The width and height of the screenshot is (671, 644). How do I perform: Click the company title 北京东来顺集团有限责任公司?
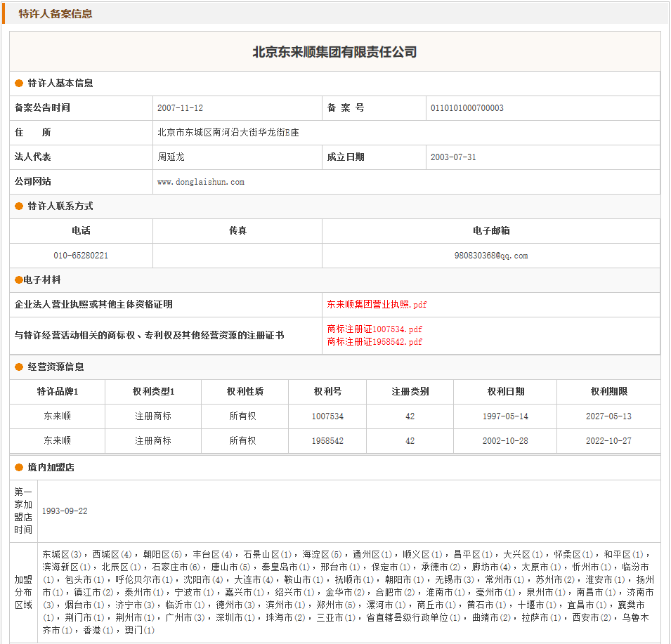click(334, 52)
